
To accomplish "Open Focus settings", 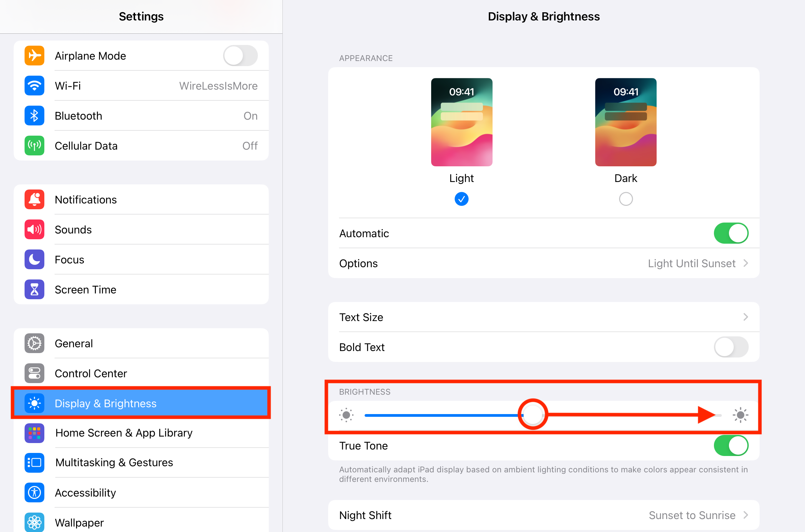I will (x=141, y=259).
